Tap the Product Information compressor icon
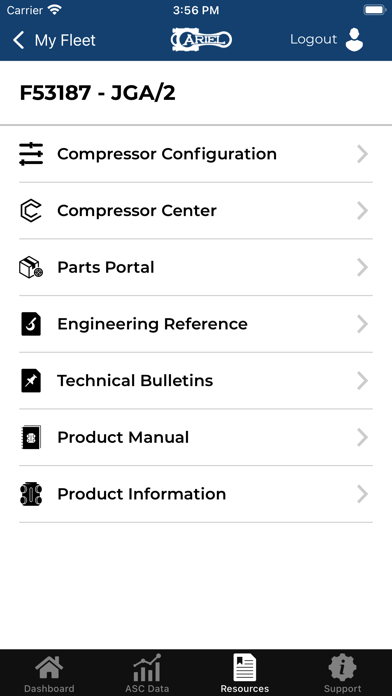Image resolution: width=392 pixels, height=696 pixels. [31, 494]
